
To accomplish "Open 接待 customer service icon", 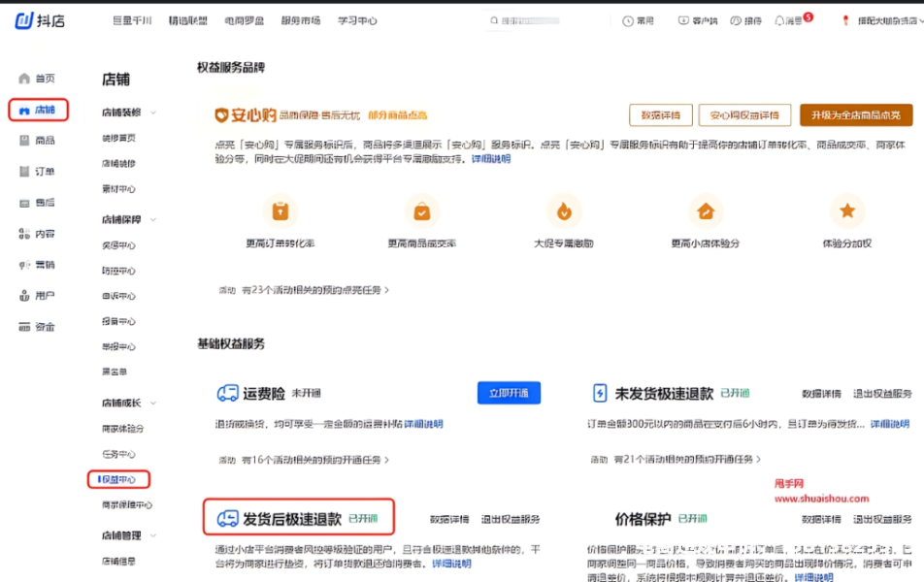I will (x=735, y=20).
